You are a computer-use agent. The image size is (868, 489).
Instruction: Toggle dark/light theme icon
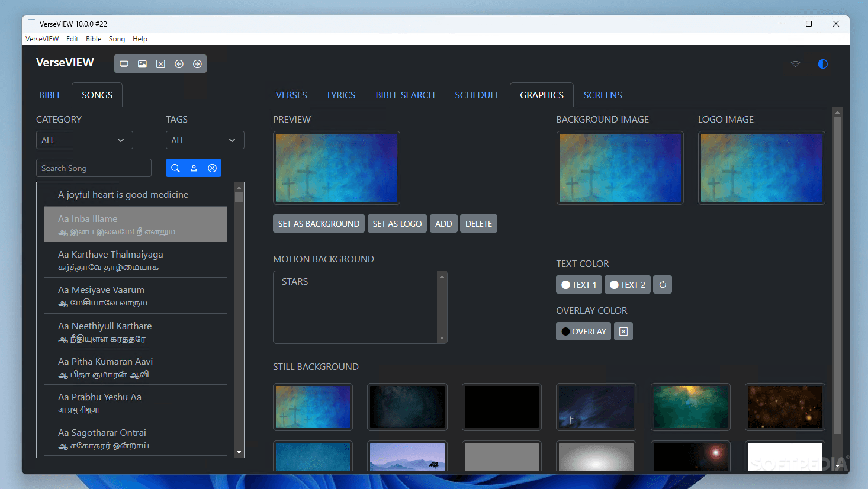[x=822, y=64]
